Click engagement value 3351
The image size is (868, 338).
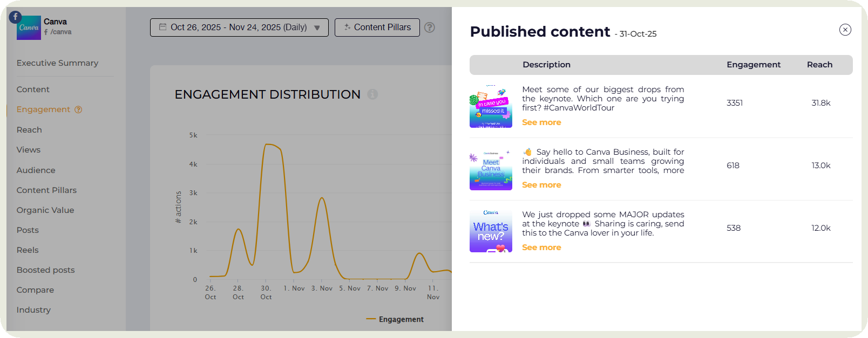(x=735, y=103)
